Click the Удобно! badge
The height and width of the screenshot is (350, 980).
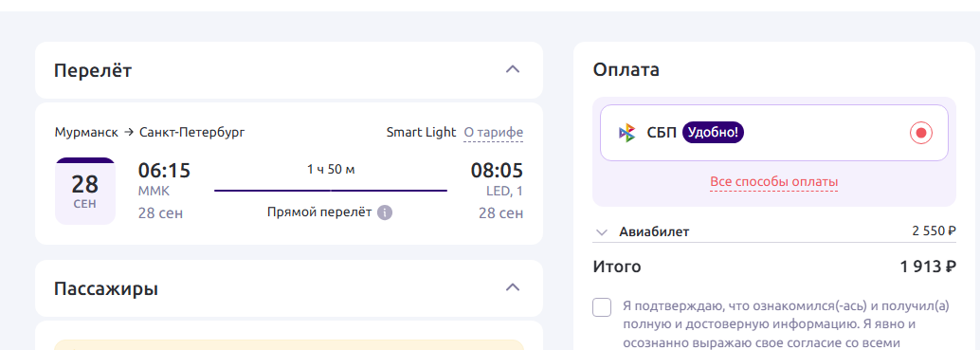(x=713, y=133)
